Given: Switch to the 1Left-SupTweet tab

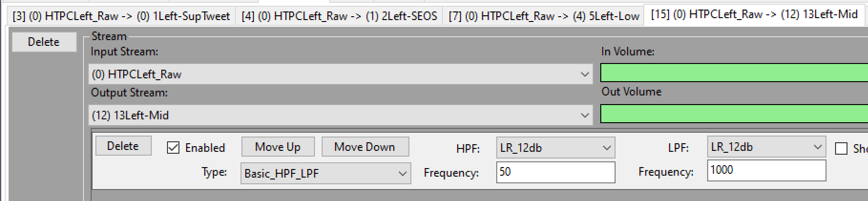Looking at the screenshot, I should coord(122,16).
